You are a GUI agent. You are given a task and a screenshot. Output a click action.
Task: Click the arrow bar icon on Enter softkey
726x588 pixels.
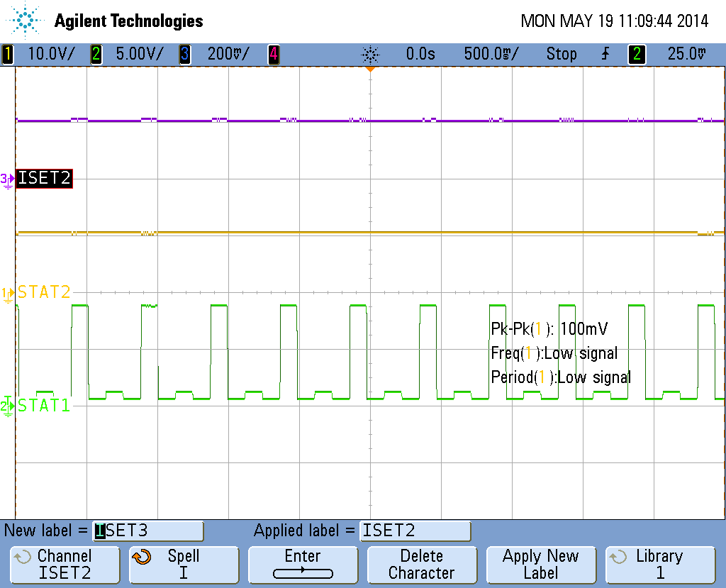303,573
